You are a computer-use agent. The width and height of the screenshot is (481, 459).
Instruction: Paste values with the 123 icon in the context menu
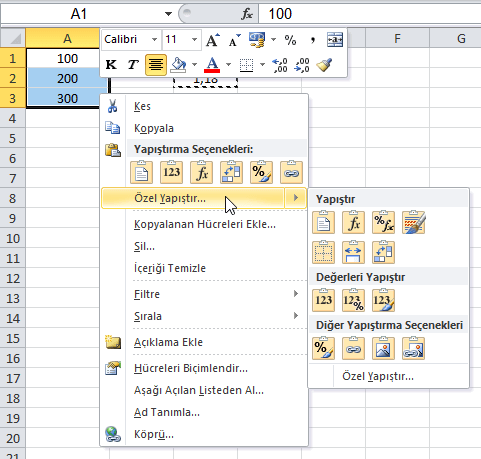(171, 172)
